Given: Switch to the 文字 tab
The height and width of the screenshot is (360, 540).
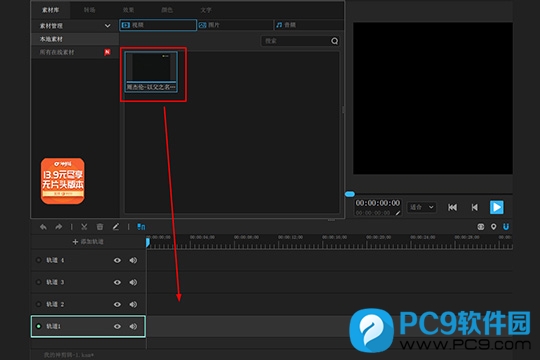Looking at the screenshot, I should [206, 10].
